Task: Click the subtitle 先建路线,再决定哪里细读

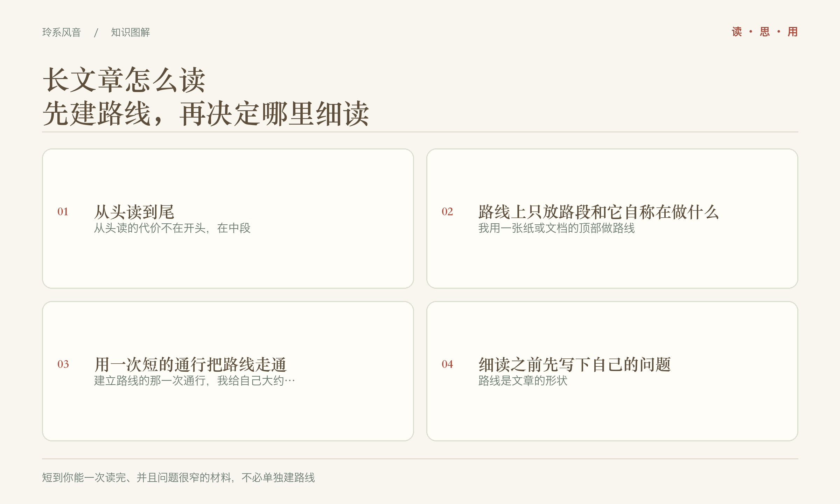Action: pos(206,113)
